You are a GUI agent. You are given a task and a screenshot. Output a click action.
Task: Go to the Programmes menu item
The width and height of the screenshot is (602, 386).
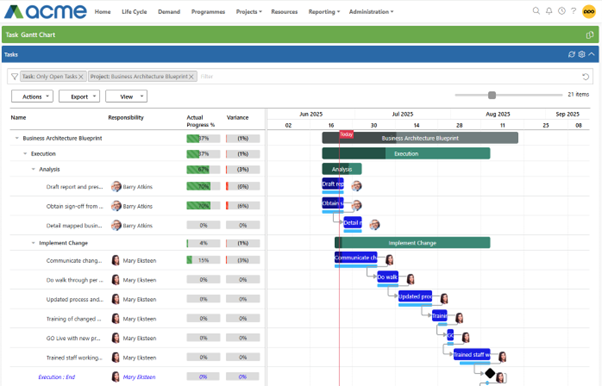pos(208,12)
